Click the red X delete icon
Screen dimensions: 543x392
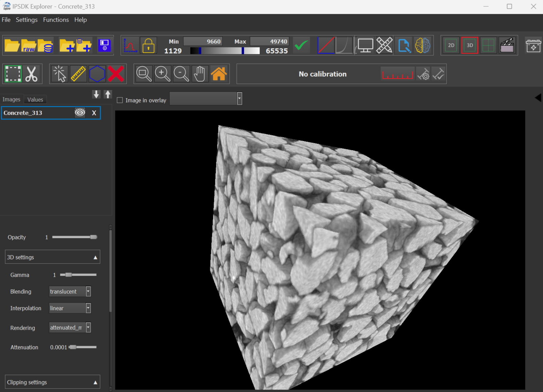click(x=116, y=74)
